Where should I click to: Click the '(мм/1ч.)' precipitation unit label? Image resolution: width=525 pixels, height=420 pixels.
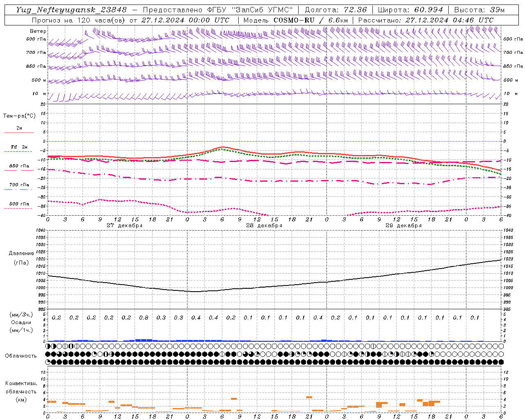pyautogui.click(x=21, y=330)
